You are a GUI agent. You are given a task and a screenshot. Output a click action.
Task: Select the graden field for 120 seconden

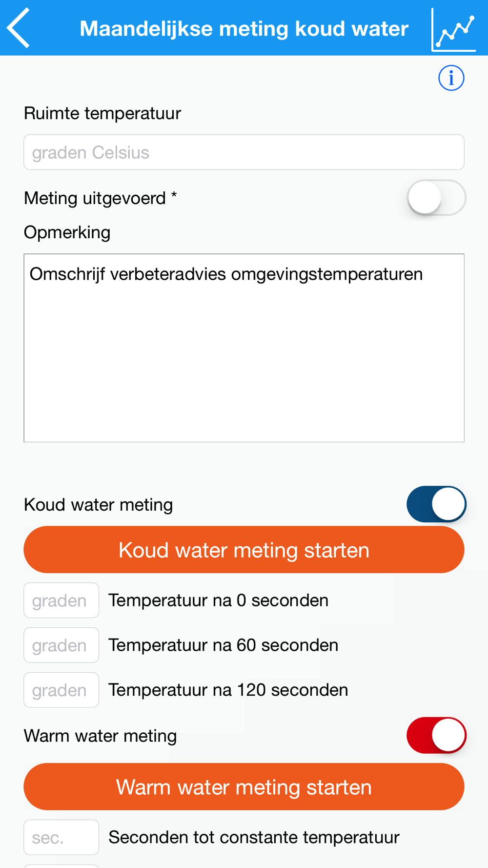61,690
